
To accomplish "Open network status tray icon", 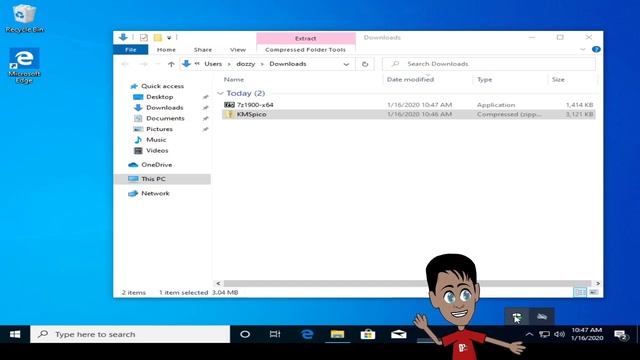I will 544,334.
